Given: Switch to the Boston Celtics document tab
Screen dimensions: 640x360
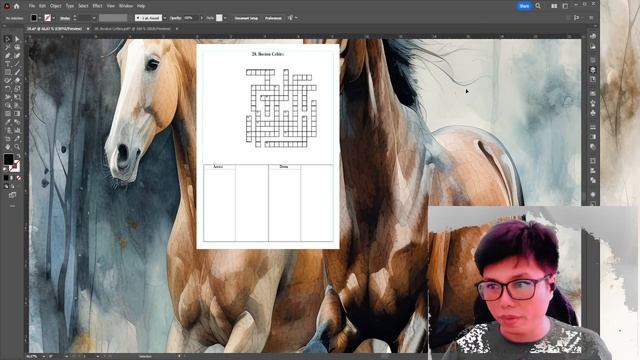Looking at the screenshot, I should coord(133,29).
